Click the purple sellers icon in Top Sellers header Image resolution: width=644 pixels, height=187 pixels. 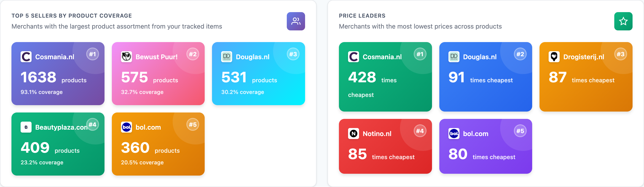tap(296, 21)
